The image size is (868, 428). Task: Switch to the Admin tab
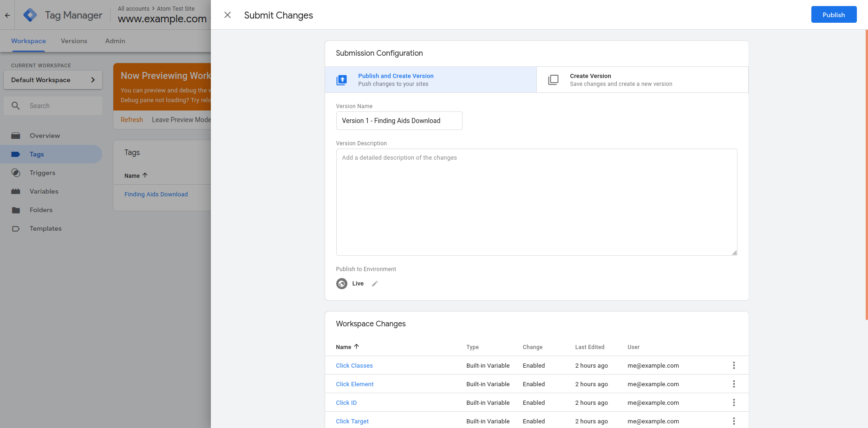[115, 41]
